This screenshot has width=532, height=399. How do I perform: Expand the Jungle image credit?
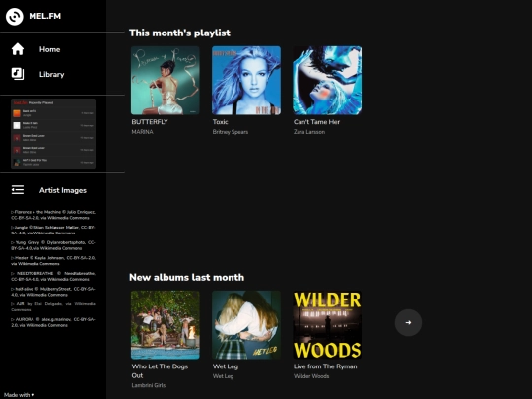(53, 230)
